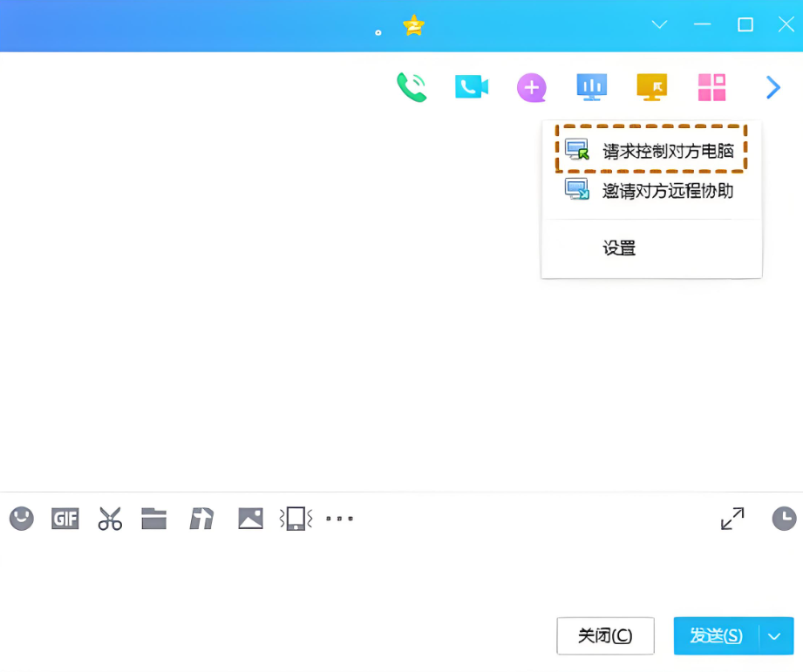
Task: Open the pink apps grid icon
Action: [711, 87]
